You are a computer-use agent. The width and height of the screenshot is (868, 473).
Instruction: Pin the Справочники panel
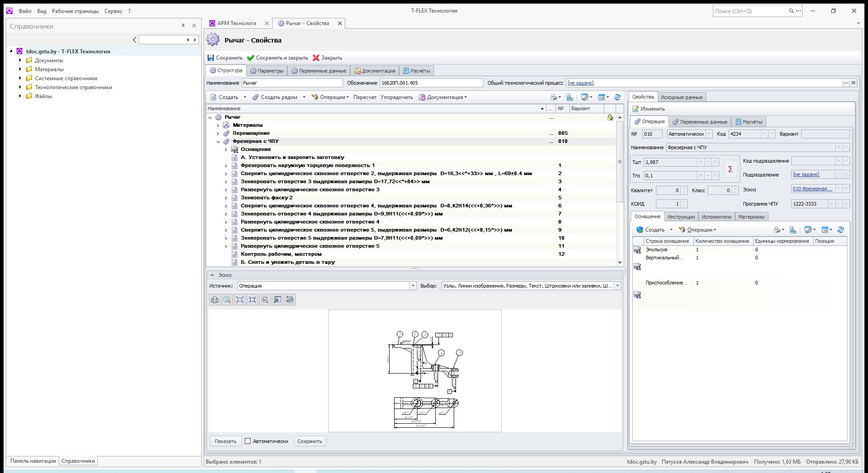click(x=183, y=26)
